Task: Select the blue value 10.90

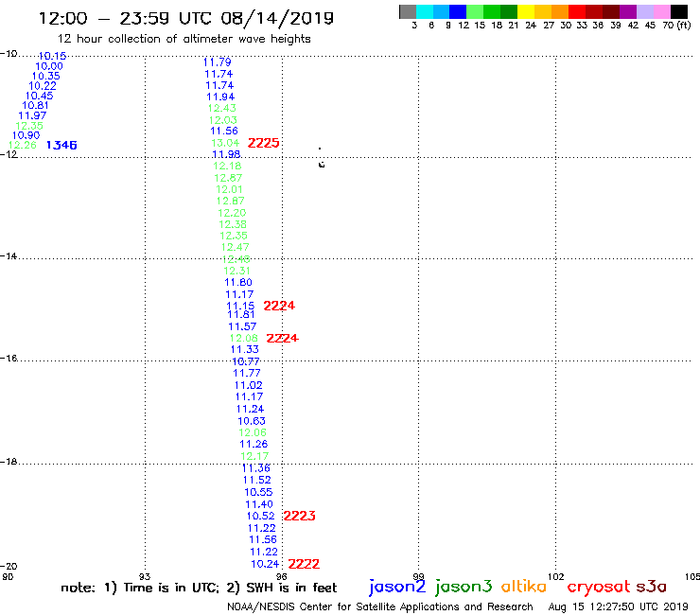Action: coord(26,135)
